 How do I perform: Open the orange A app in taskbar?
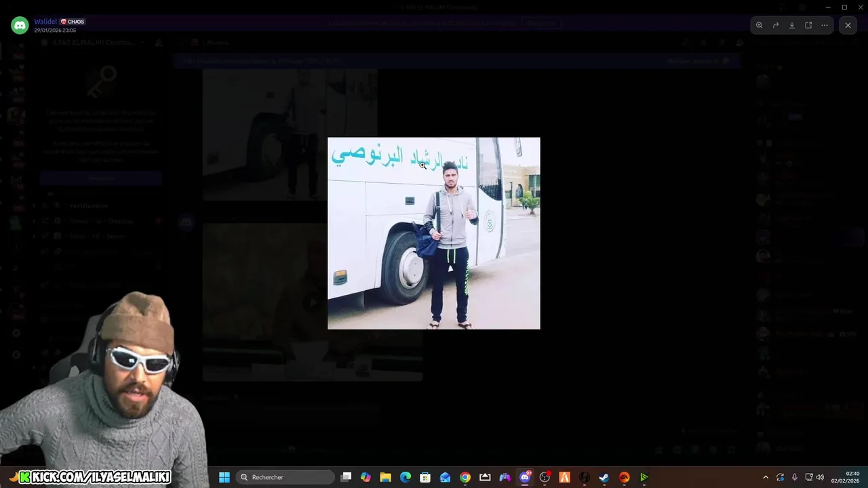click(x=564, y=477)
